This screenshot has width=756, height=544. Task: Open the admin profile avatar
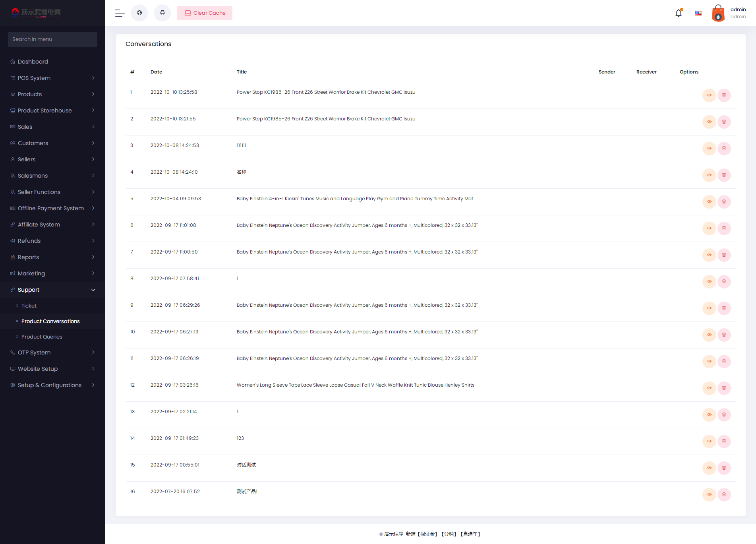coord(718,13)
